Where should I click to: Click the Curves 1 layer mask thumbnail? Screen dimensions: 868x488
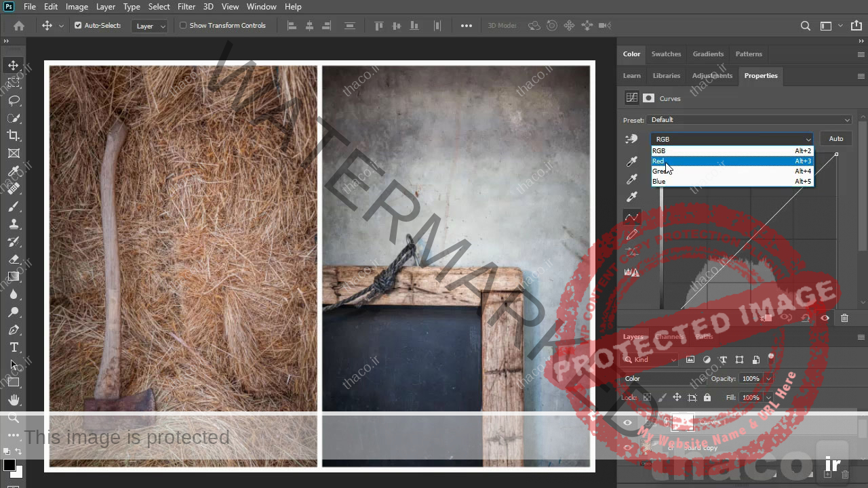682,423
